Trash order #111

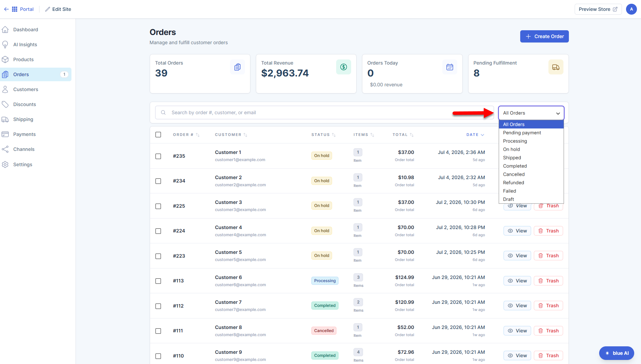[548, 331]
